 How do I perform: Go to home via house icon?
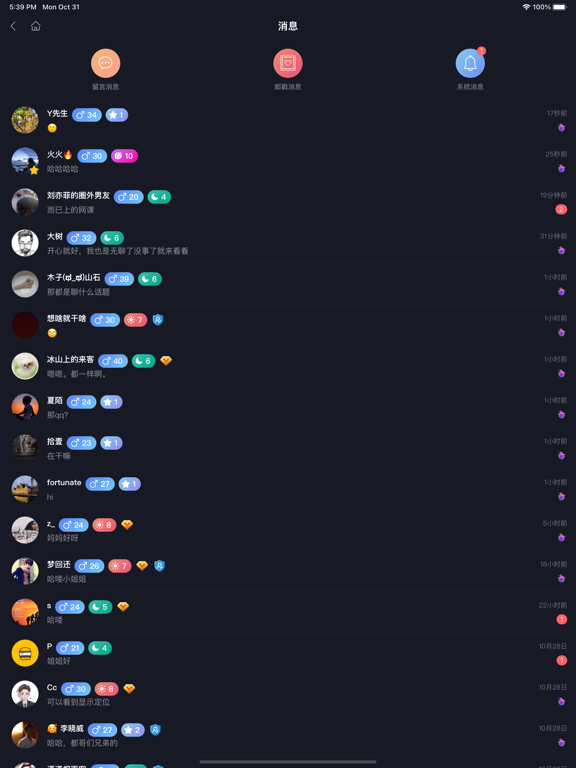(36, 26)
